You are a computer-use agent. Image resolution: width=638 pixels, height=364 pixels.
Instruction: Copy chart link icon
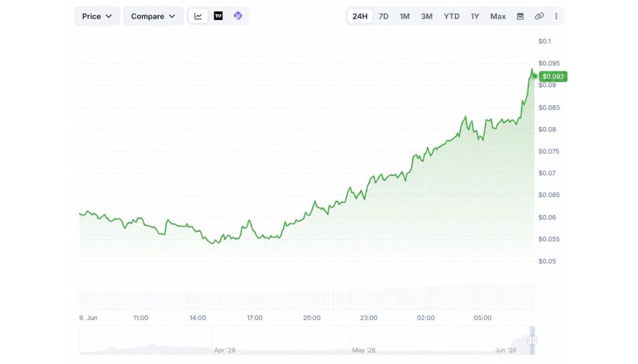pyautogui.click(x=539, y=16)
